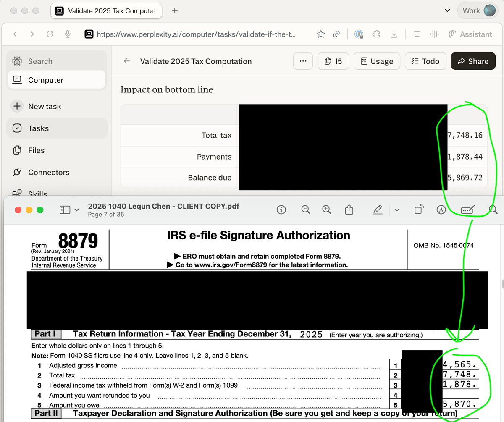Click the form filling icon in Preview
Screen dimensions: 504x422
click(x=467, y=210)
